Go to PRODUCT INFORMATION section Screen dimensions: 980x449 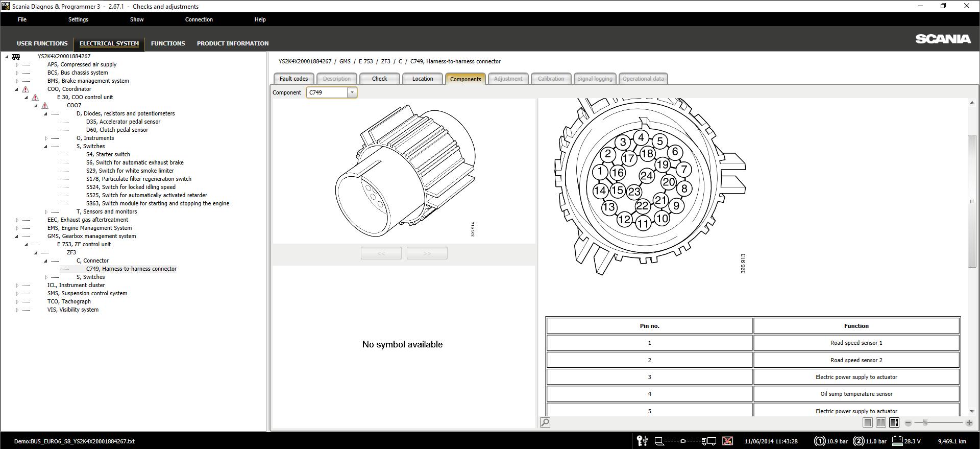coord(232,43)
